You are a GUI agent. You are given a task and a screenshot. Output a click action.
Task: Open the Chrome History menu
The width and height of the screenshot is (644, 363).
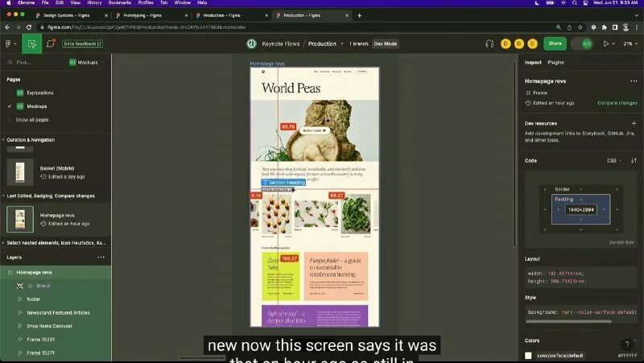(94, 2)
